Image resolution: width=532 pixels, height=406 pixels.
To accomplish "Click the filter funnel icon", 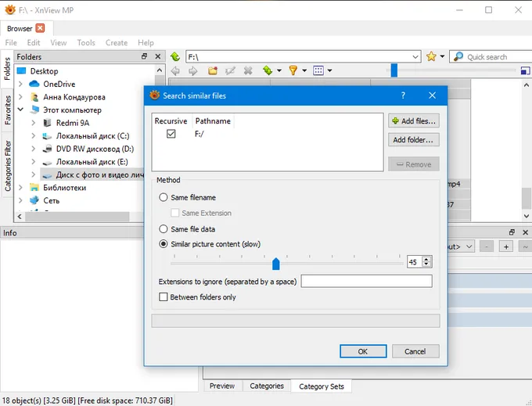I will [x=293, y=70].
